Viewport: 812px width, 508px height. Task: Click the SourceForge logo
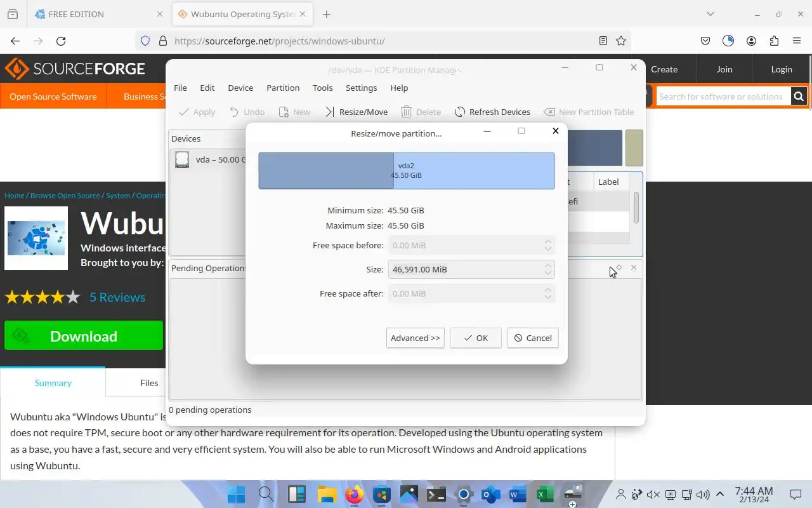click(x=75, y=69)
